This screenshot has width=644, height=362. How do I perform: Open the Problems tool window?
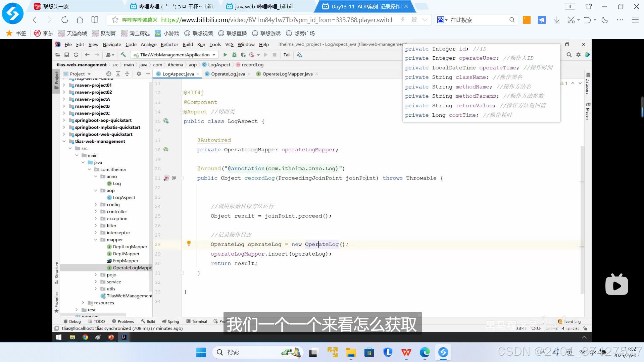(123, 321)
